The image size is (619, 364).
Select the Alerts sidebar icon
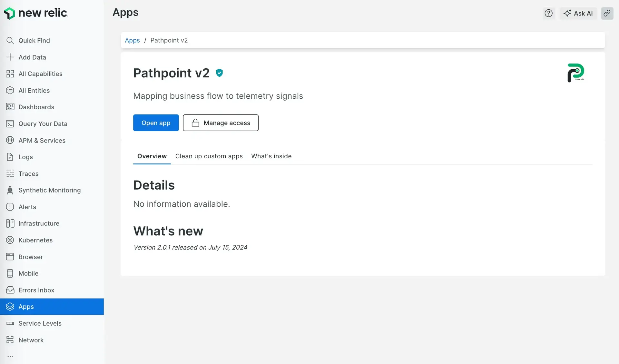10,207
